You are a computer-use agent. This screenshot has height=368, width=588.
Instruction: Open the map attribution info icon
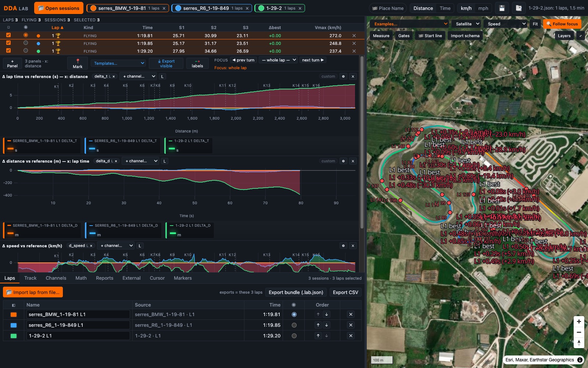coord(580,360)
